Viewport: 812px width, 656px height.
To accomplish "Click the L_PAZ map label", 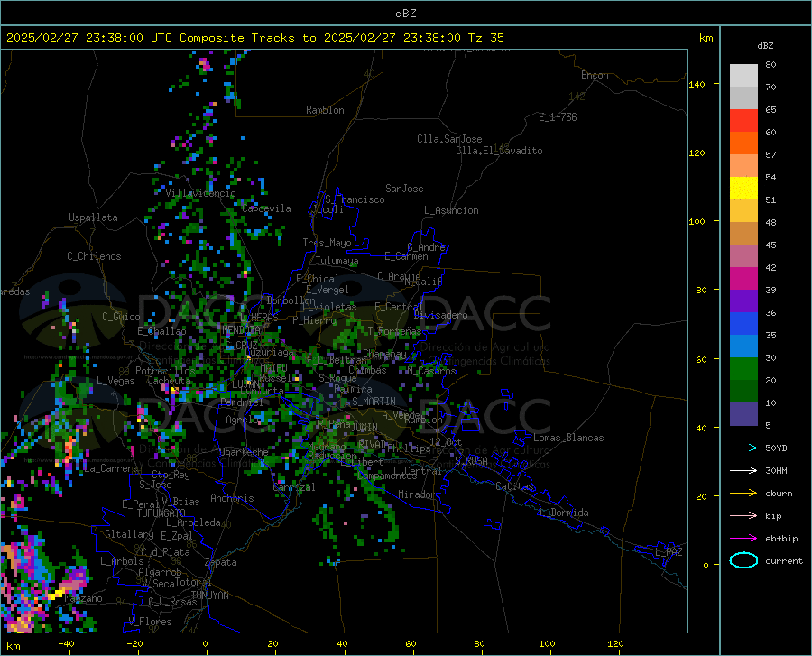I will 669,552.
